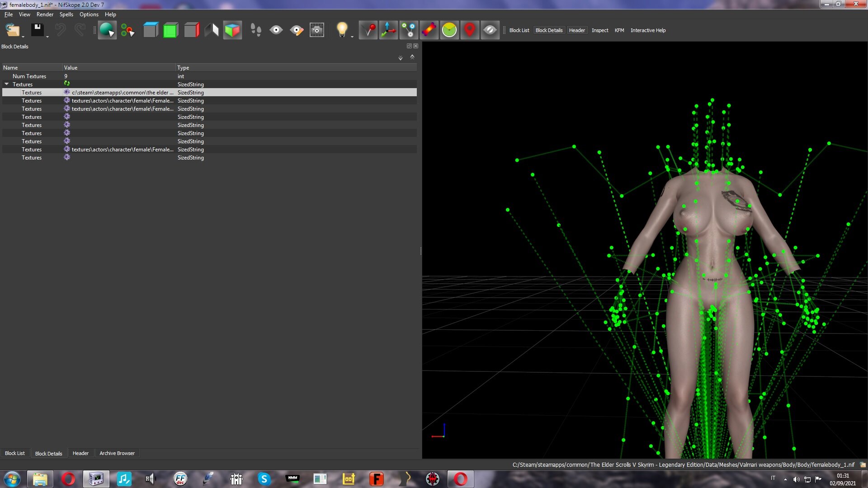Toggle the Block Details toolbar button

click(549, 30)
